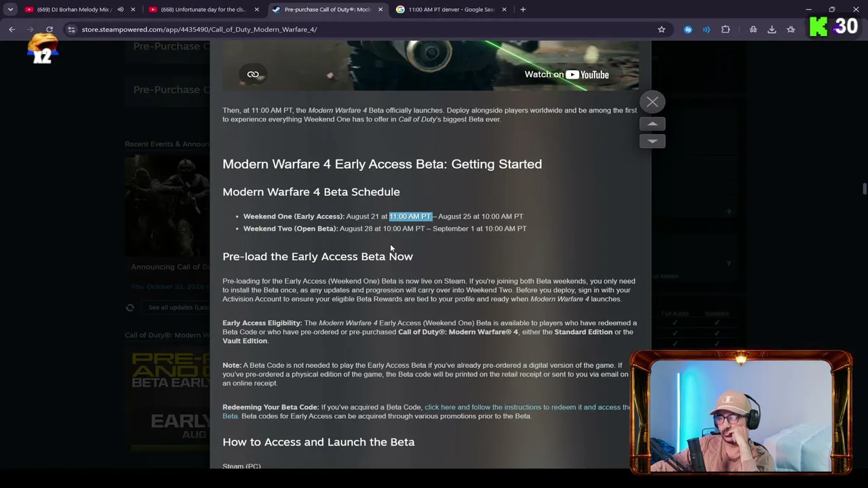
Task: Click 'Early Access Eligibility:' bold label
Action: click(262, 323)
